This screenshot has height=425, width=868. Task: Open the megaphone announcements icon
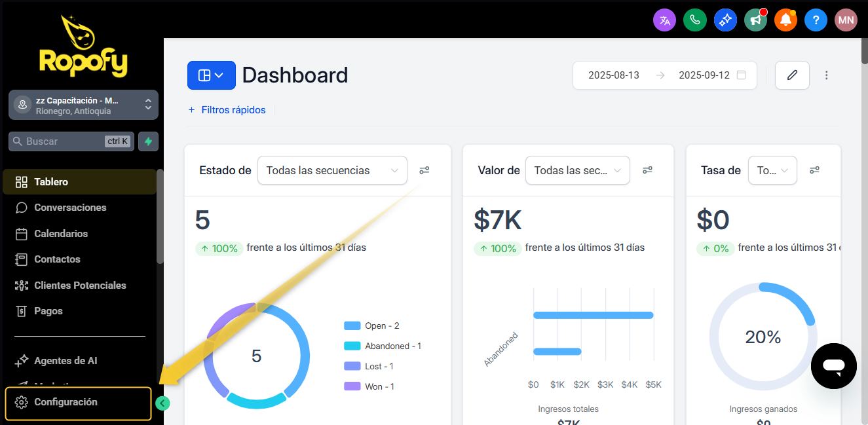755,20
